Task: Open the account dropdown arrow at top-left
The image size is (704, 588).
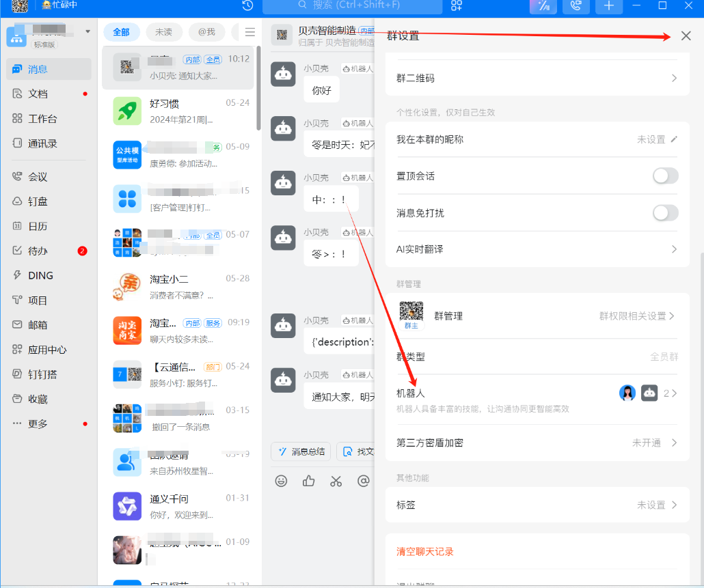Action: 88,31
